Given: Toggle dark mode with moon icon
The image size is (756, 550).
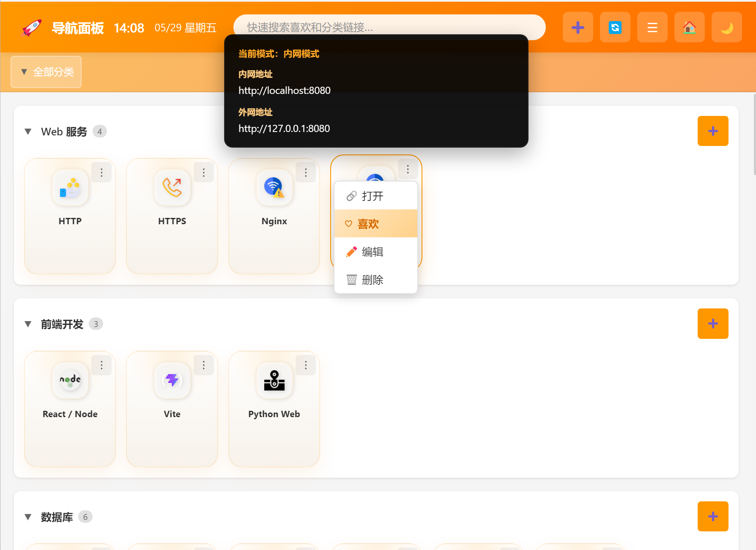Looking at the screenshot, I should (x=726, y=27).
